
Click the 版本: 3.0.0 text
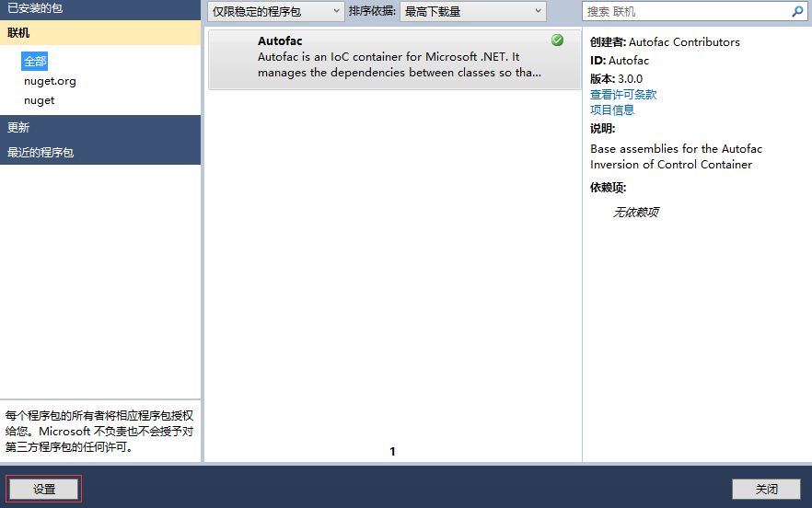(616, 79)
